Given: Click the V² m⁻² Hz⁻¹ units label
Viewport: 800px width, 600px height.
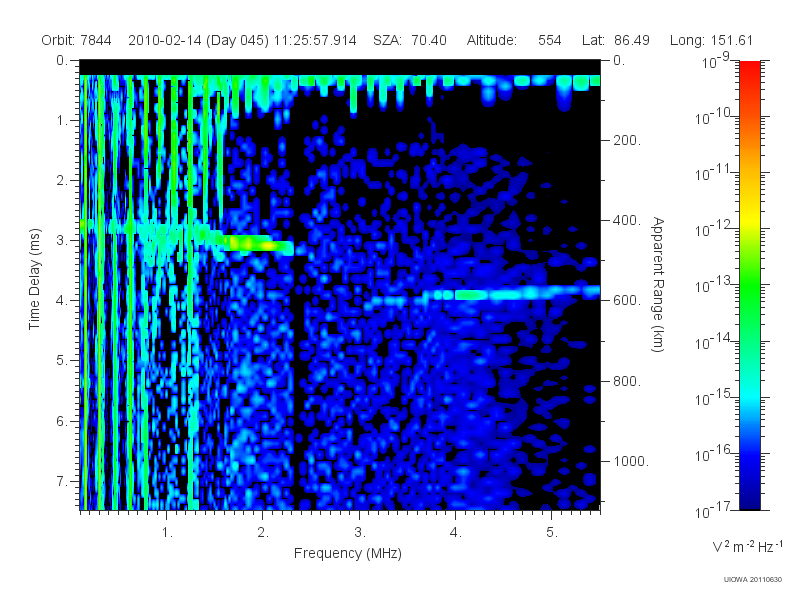Looking at the screenshot, I should pos(747,546).
